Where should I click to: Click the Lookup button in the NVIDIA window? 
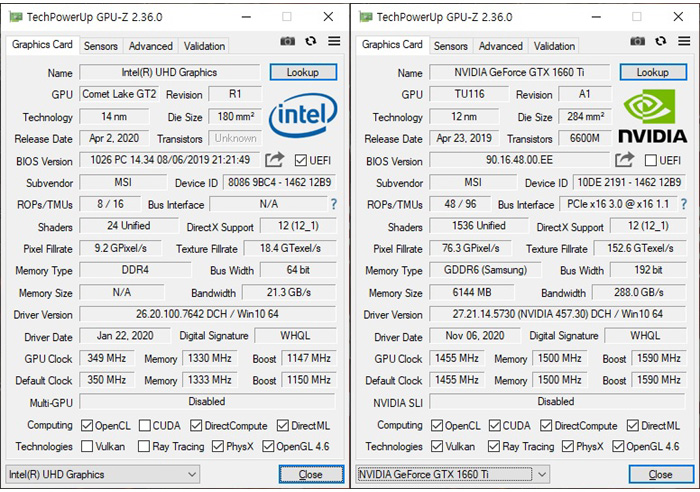(653, 72)
